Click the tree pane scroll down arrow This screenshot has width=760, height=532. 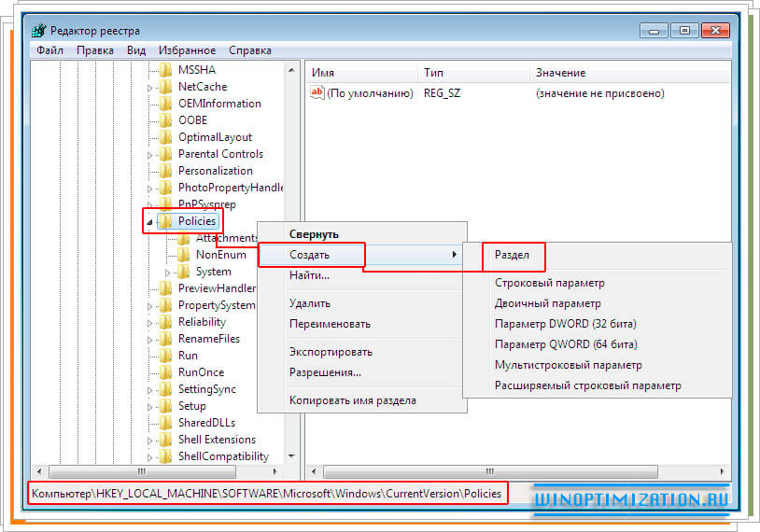click(292, 456)
